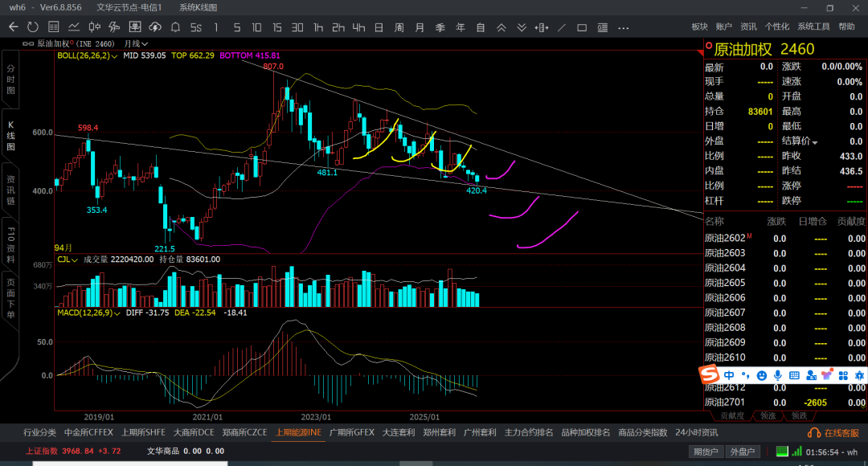The width and height of the screenshot is (868, 466).
Task: Click the 外盘户 button
Action: click(743, 452)
